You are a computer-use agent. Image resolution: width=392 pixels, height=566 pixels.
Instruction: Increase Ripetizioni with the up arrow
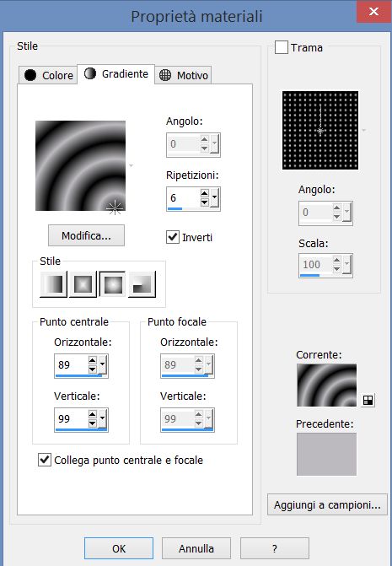pos(205,193)
